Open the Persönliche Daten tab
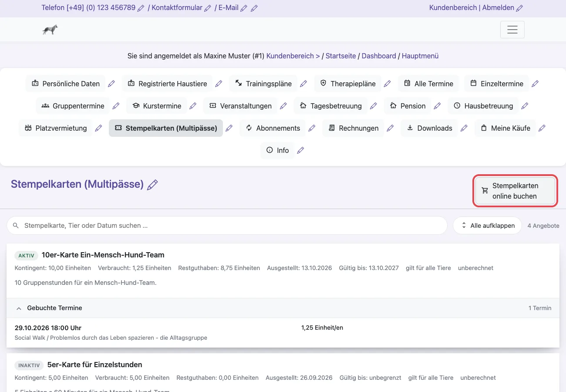566x392 pixels. pyautogui.click(x=65, y=84)
